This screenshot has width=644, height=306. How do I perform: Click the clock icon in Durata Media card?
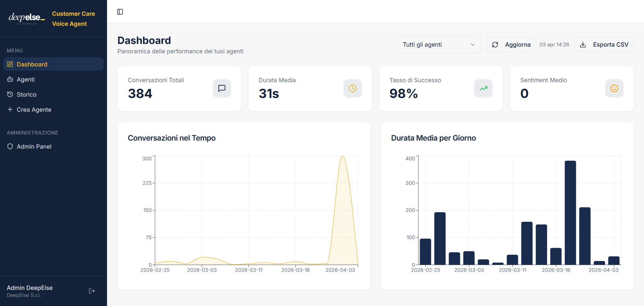(353, 88)
